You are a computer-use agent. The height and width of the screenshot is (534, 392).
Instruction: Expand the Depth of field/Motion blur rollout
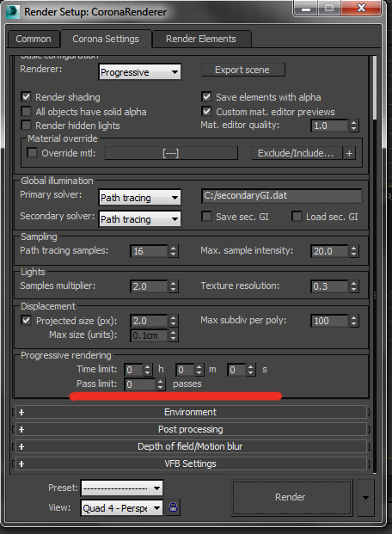(x=190, y=446)
